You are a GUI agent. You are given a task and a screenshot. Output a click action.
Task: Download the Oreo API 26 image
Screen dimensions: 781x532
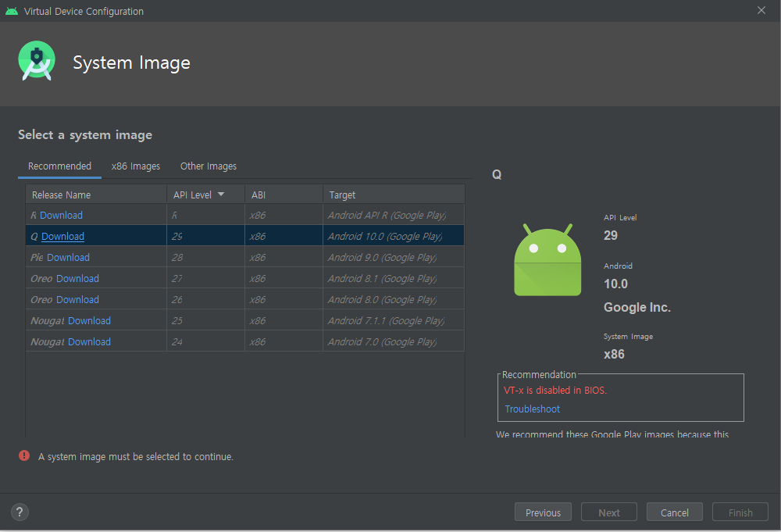77,299
